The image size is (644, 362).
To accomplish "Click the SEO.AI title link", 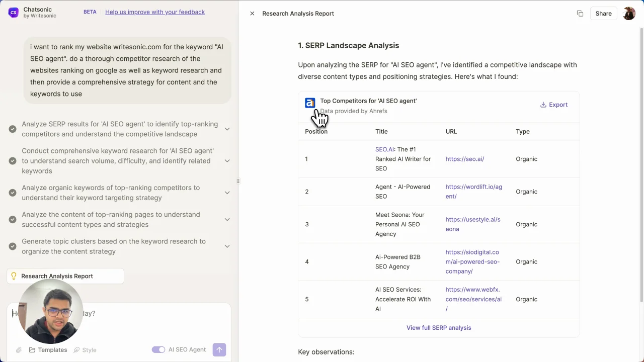I will tap(385, 149).
